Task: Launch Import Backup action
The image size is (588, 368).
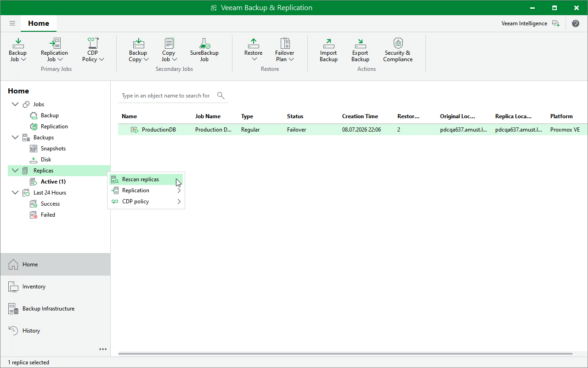Action: pyautogui.click(x=328, y=50)
